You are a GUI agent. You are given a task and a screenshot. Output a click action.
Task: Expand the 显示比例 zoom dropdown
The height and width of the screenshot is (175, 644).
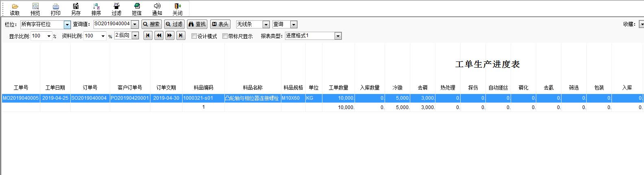49,36
